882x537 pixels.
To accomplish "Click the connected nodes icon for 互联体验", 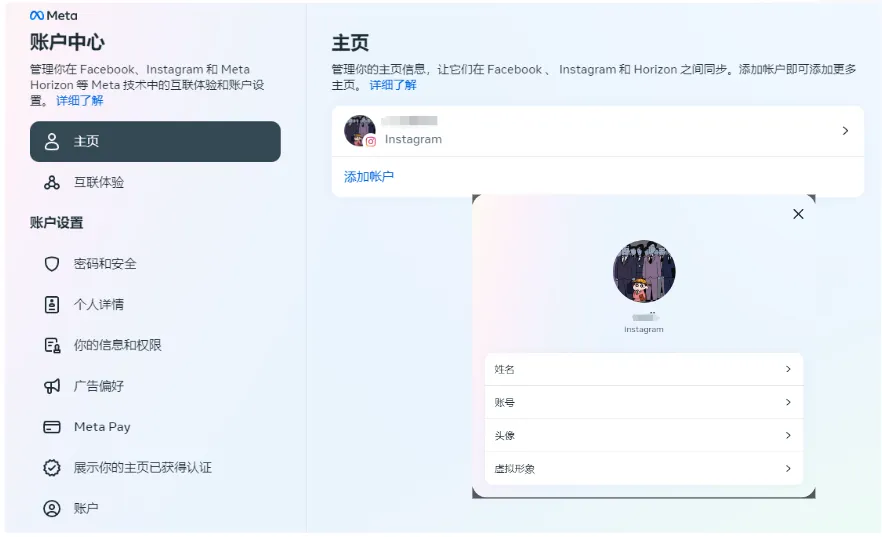I will [x=52, y=182].
